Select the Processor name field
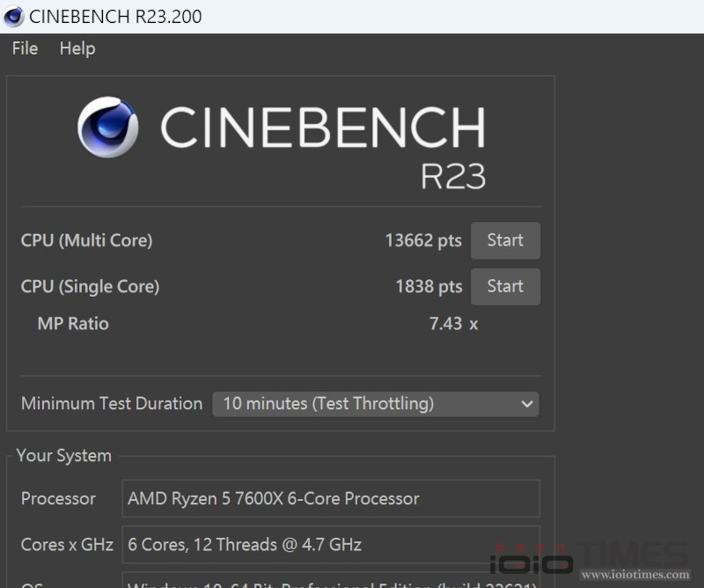 tap(331, 498)
